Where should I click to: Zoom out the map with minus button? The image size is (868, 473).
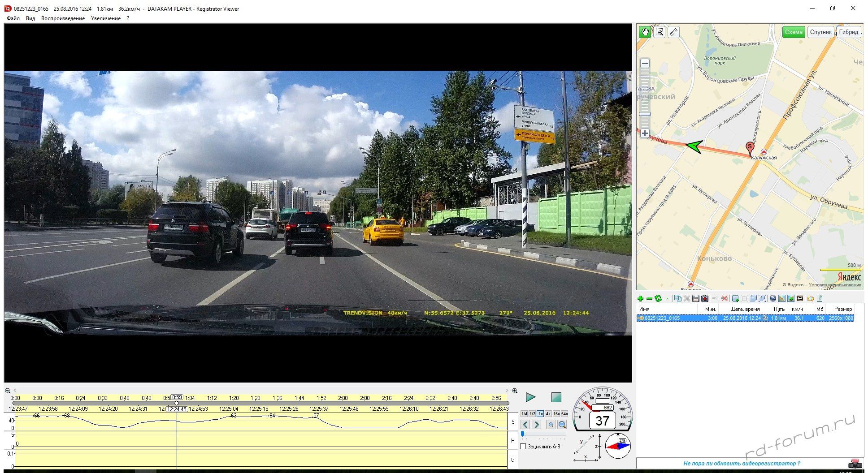(x=645, y=64)
